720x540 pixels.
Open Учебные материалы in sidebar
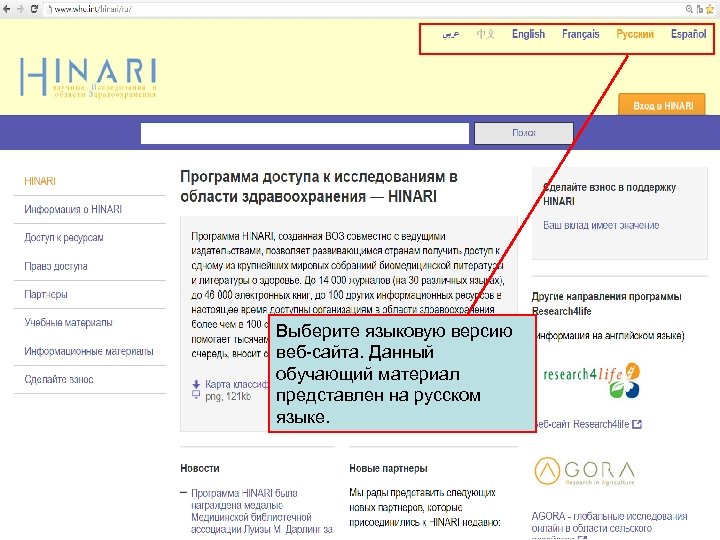coord(68,322)
